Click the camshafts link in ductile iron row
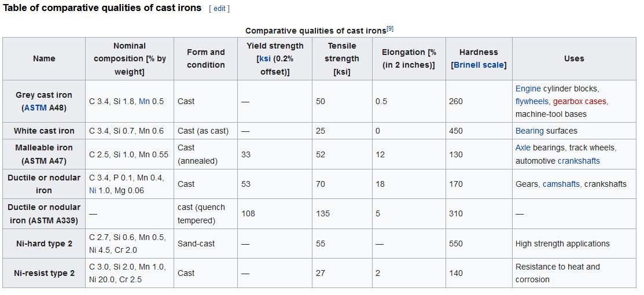 pos(561,184)
